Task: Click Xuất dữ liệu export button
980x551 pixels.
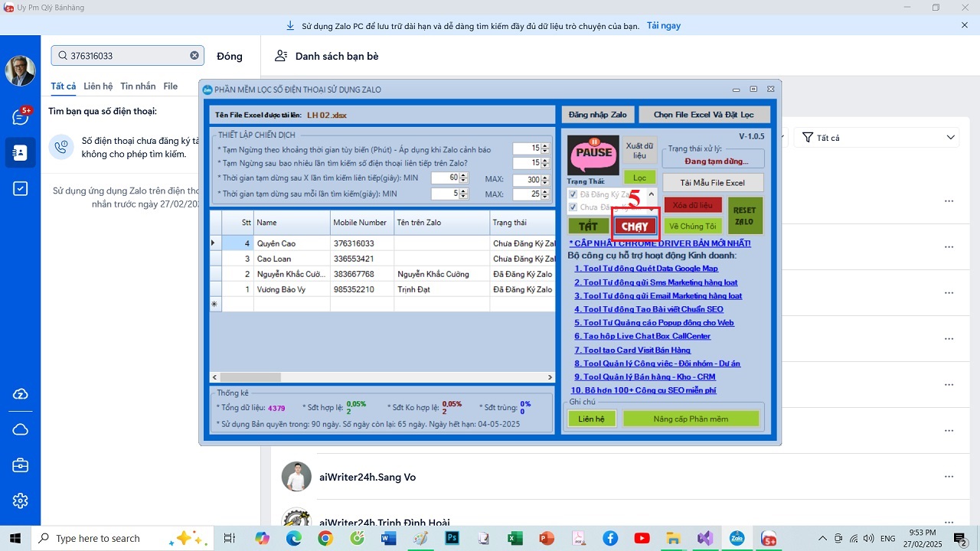Action: click(639, 150)
